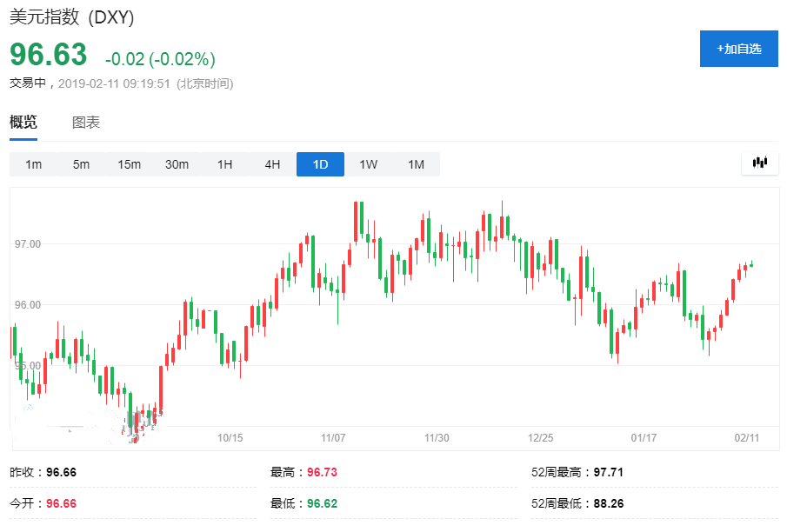787x532 pixels.
Task: Select the 1H timeframe
Action: click(225, 164)
